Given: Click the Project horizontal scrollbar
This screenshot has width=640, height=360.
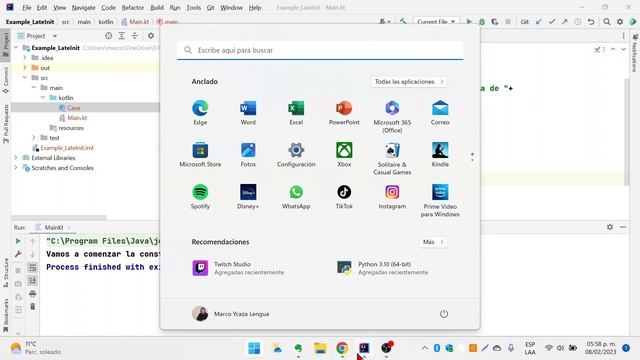Looking at the screenshot, I should coord(59,218).
